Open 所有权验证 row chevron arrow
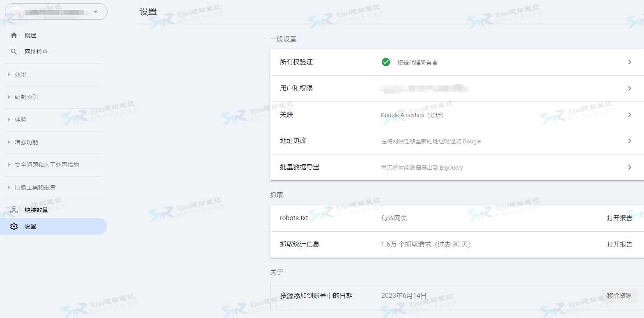The height and width of the screenshot is (318, 644). [x=629, y=62]
